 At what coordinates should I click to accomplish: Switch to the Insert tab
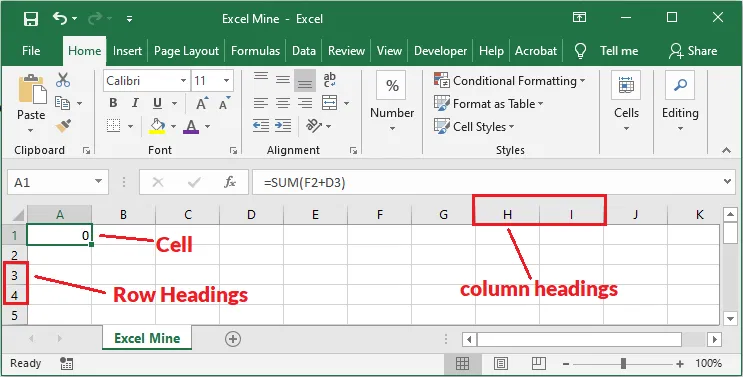point(127,51)
